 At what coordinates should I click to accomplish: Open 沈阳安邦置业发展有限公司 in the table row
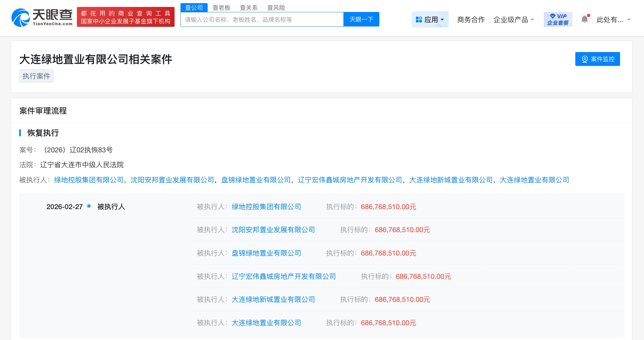[x=273, y=230]
